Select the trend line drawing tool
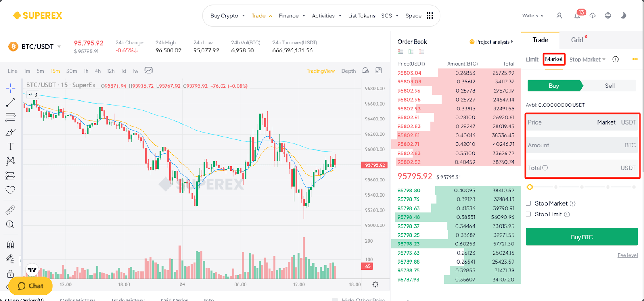Screen dimensions: 644x301 tap(10, 103)
